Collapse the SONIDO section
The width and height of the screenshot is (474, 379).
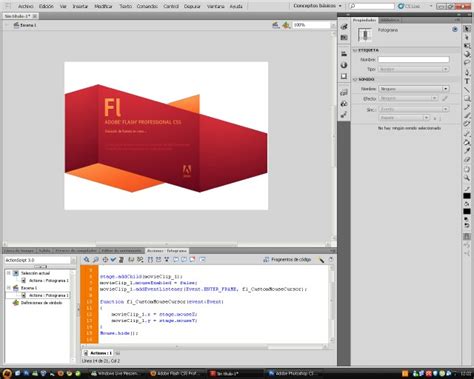click(x=355, y=80)
